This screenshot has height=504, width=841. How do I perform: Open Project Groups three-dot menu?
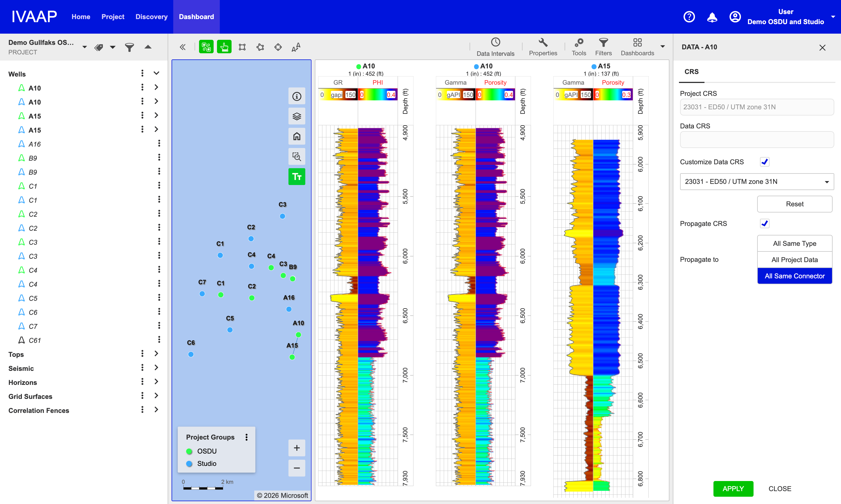click(x=247, y=437)
